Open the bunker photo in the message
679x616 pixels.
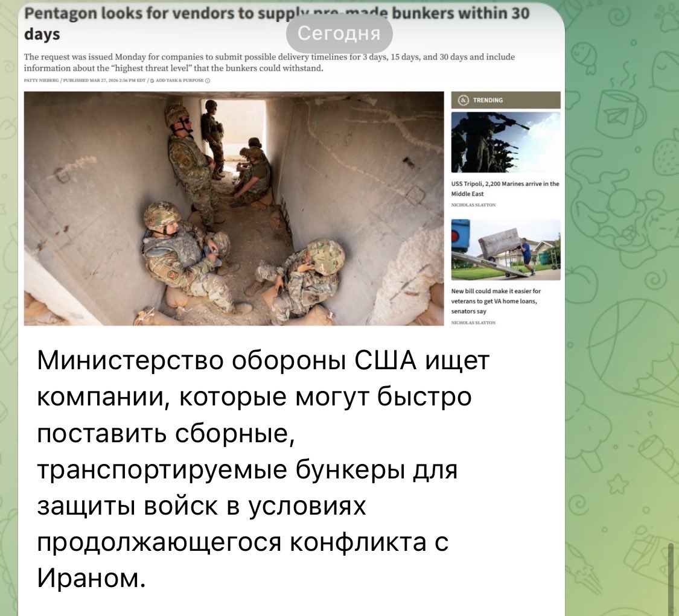[x=232, y=208]
